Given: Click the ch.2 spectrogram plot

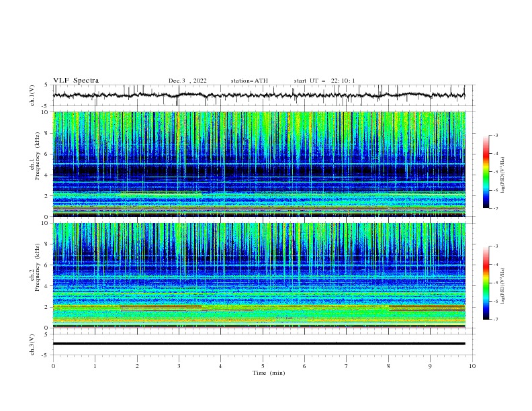Looking at the screenshot, I should (259, 275).
